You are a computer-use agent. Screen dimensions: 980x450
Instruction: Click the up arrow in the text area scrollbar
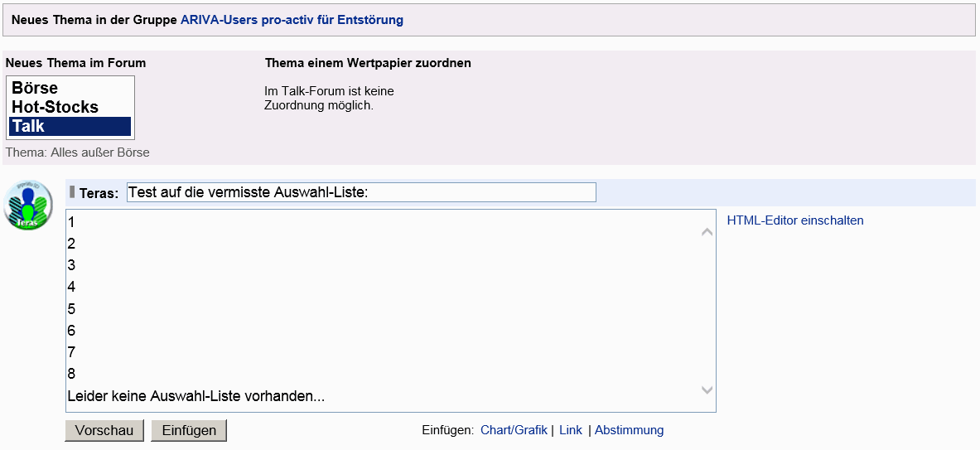[707, 232]
